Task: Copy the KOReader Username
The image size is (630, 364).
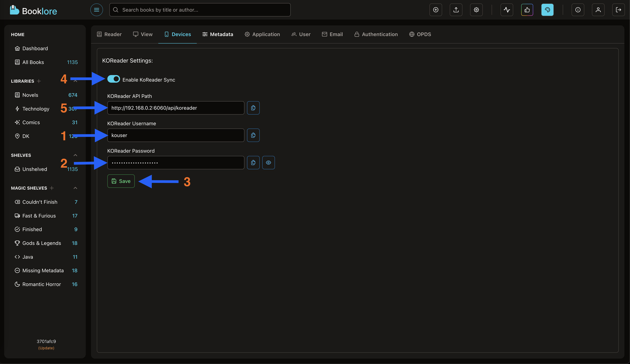Action: tap(253, 135)
